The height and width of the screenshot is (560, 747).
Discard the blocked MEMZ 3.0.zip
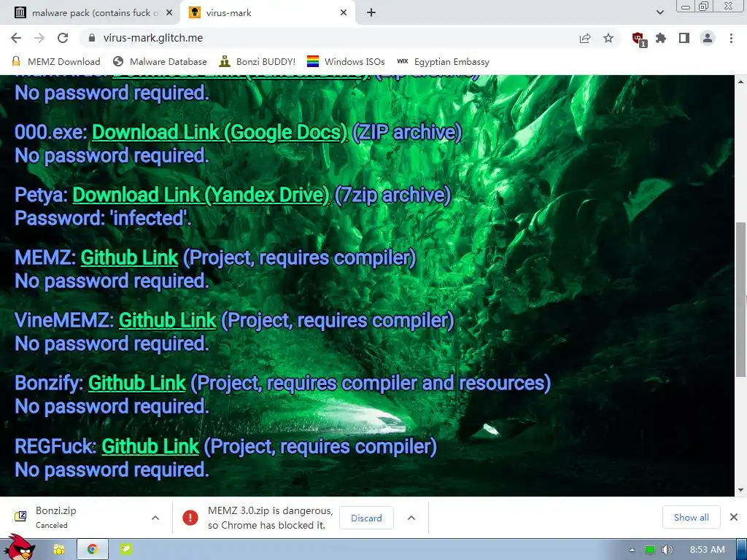[366, 518]
